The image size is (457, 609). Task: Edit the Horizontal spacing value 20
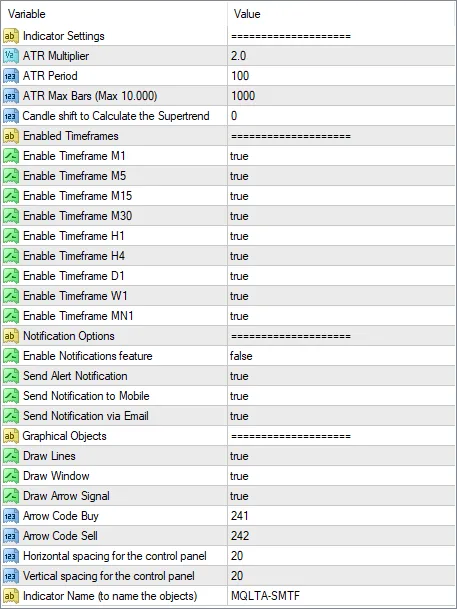click(x=237, y=556)
